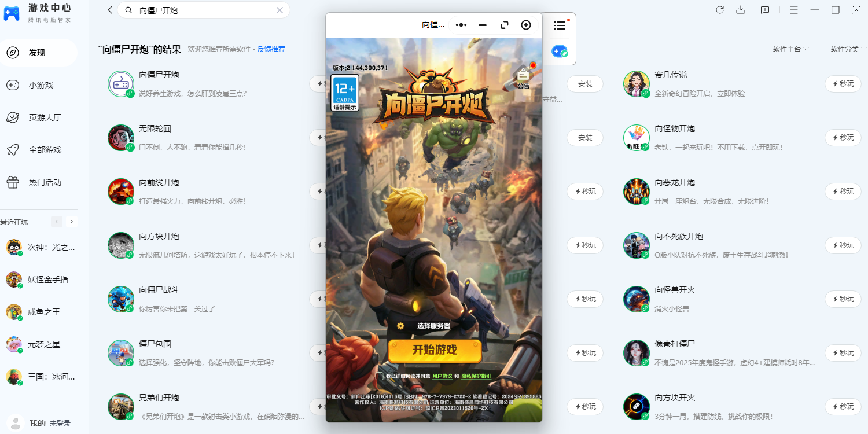
Task: Click 秒玩 for 向怪物开炮
Action: pyautogui.click(x=843, y=138)
